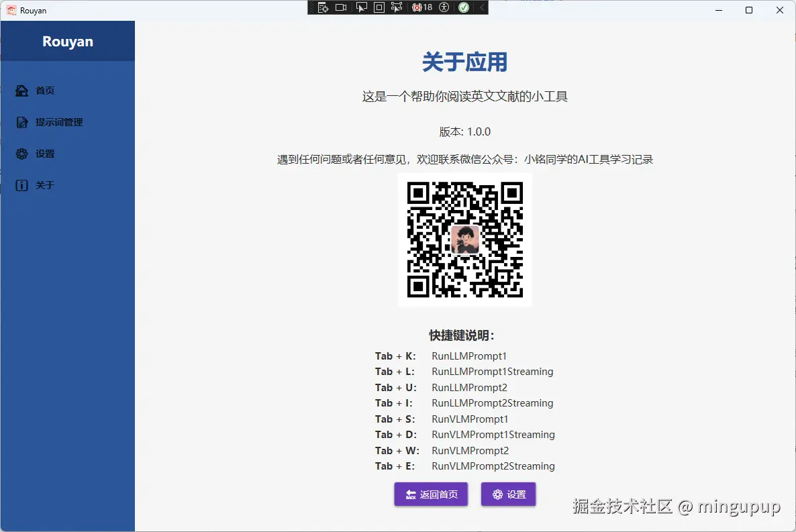
Task: Click the green checkmark hot reload icon
Action: (x=464, y=7)
